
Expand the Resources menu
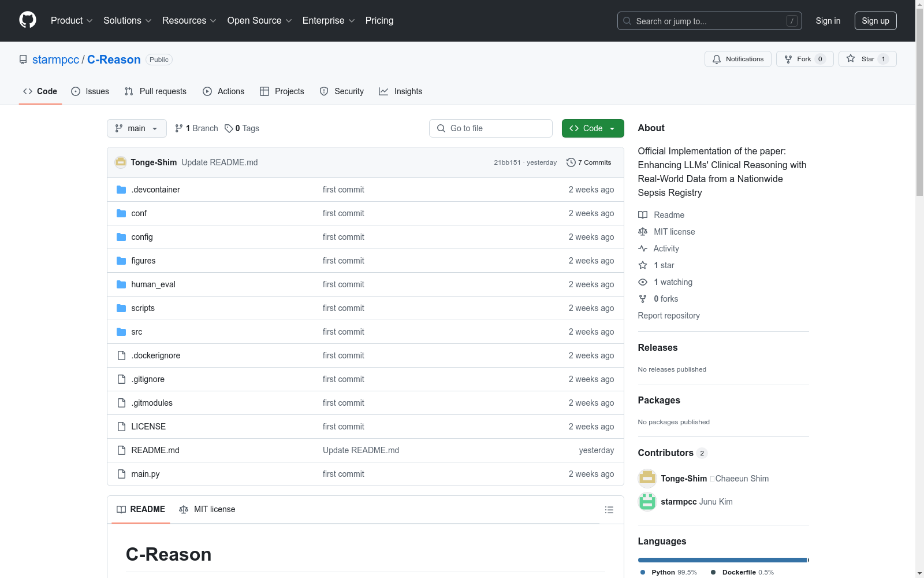pyautogui.click(x=189, y=20)
